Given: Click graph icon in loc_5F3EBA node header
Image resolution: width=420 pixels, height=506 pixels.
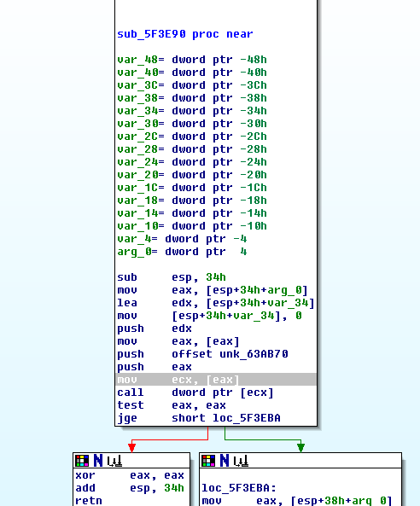Looking at the screenshot, I should 241,461.
